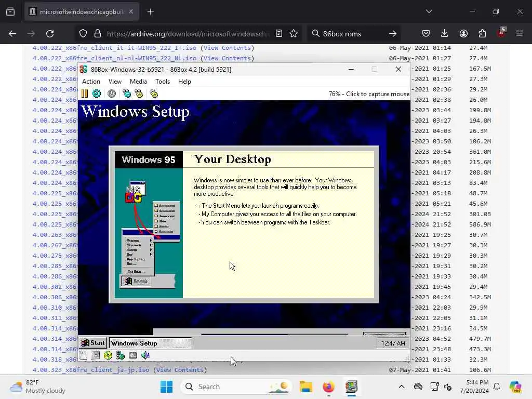Open the Firefox extensions puzzle icon
This screenshot has width=532, height=399.
[x=482, y=33]
